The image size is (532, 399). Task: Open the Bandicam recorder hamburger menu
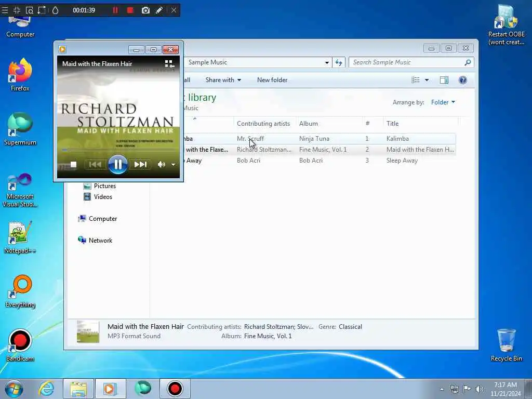click(5, 10)
